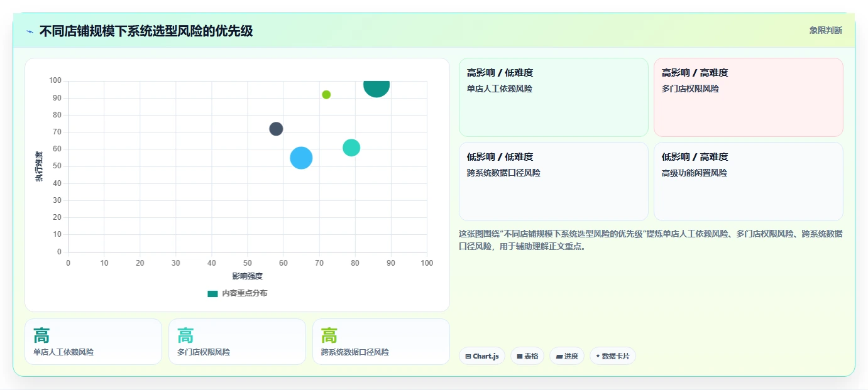868x390 pixels.
Task: Open the 低影响 / 高难度 quadrant card
Action: coord(748,181)
